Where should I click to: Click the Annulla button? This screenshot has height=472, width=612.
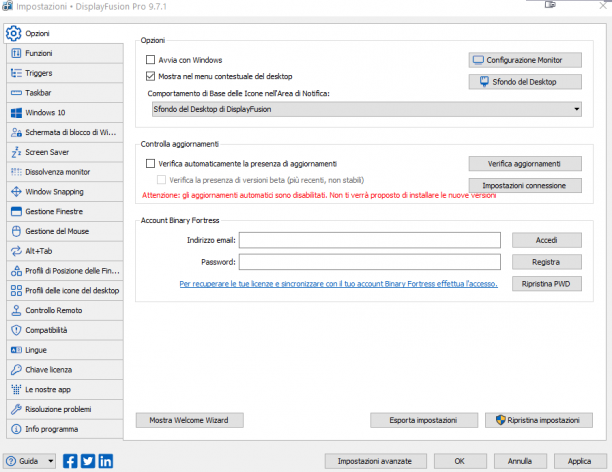520,461
